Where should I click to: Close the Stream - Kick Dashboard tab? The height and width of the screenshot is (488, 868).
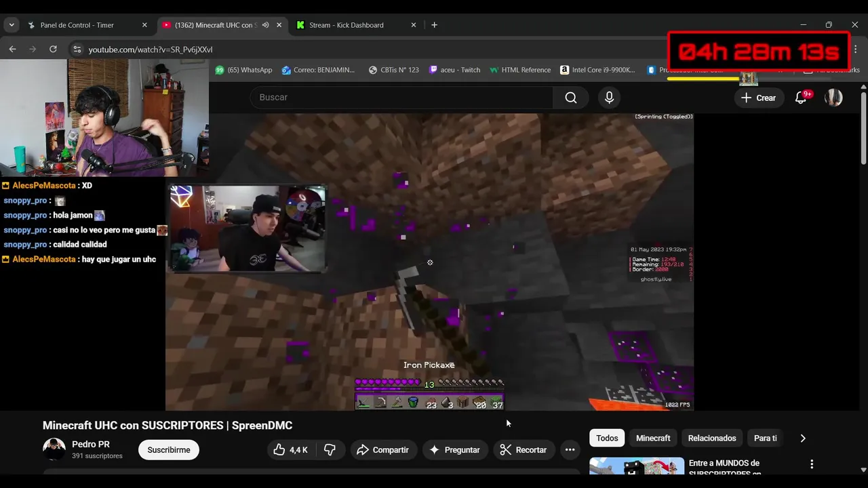click(x=414, y=25)
